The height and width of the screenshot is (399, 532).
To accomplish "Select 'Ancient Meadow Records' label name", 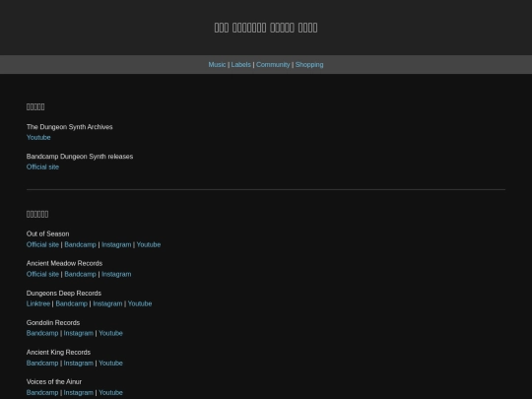I will [64, 263].
